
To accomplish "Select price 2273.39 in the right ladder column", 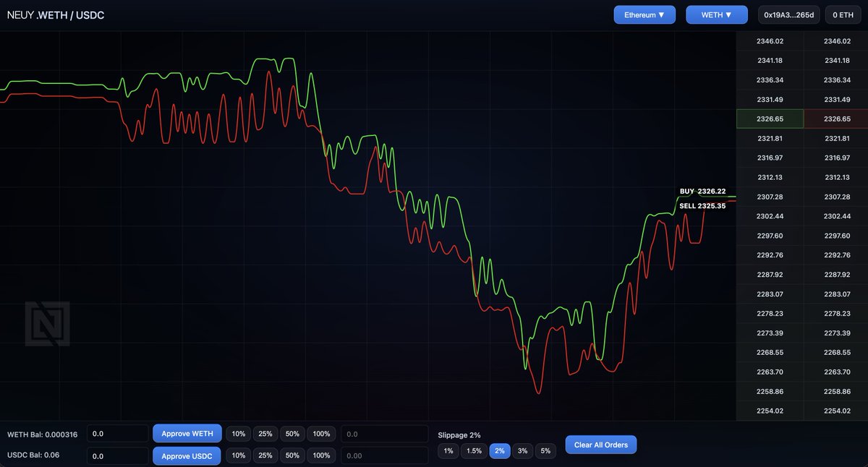I will pos(837,333).
